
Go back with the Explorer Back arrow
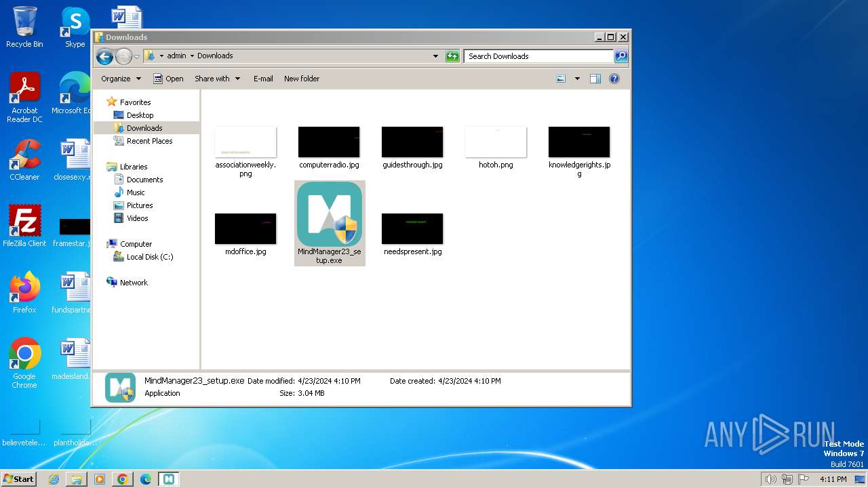click(x=104, y=56)
